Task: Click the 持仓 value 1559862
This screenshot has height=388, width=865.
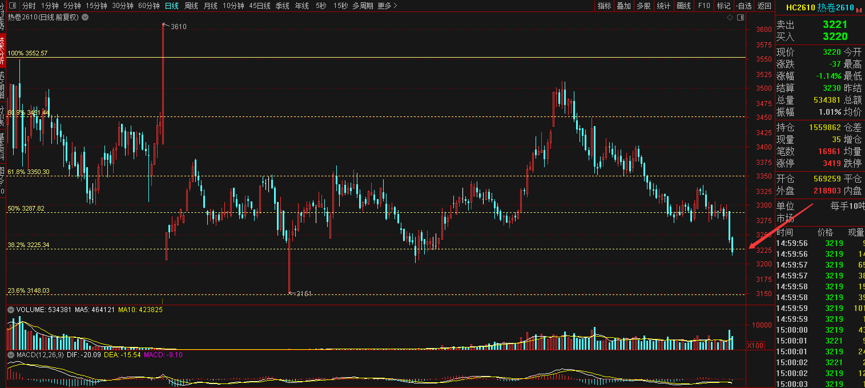Action: click(825, 127)
